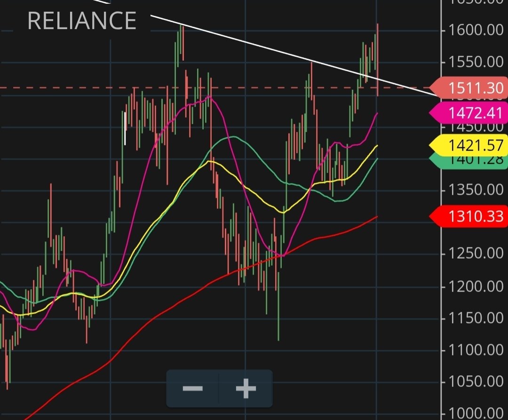Select the red 1310.33 moving average label

(x=469, y=216)
